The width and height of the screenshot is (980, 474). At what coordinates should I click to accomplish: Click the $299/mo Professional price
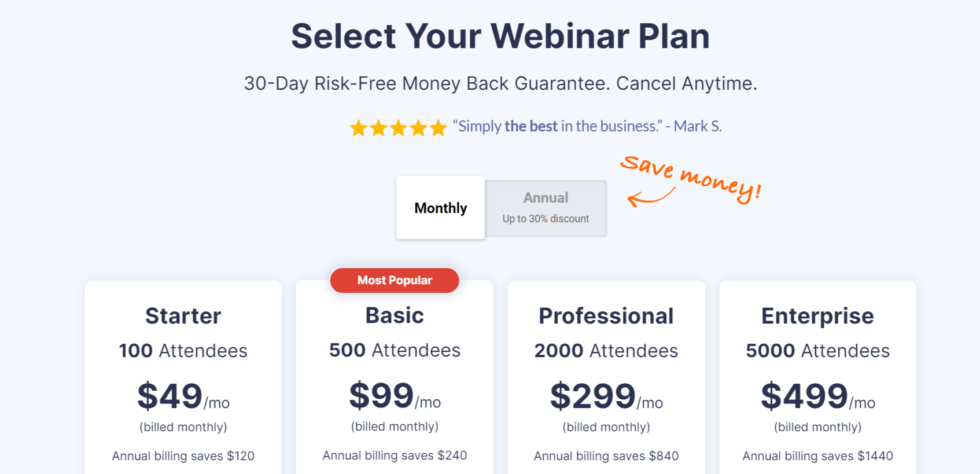point(606,396)
